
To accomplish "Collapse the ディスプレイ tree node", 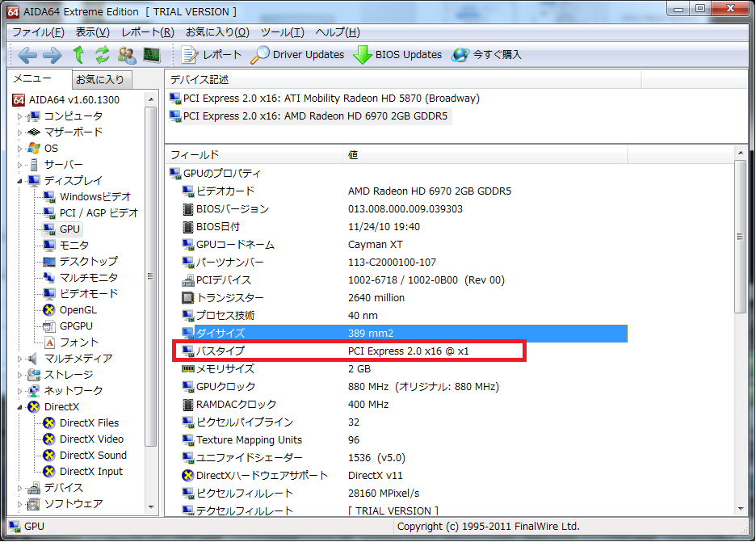I will click(19, 181).
